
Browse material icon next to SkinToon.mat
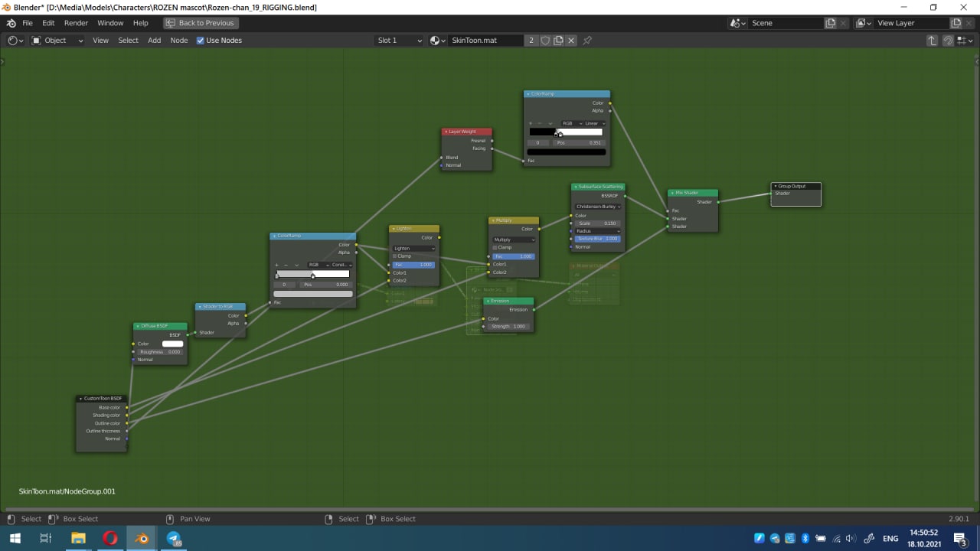click(x=439, y=41)
